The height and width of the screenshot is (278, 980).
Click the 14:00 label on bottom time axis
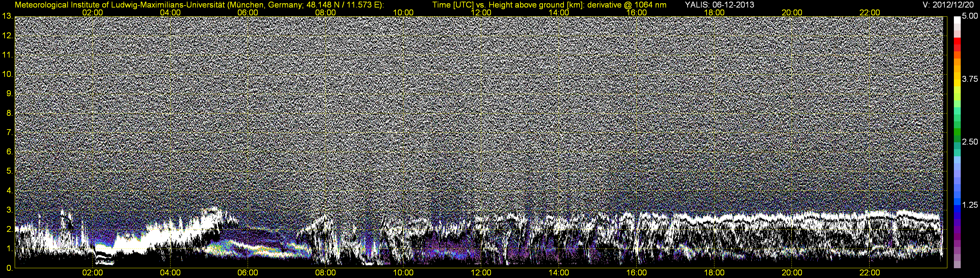(559, 273)
